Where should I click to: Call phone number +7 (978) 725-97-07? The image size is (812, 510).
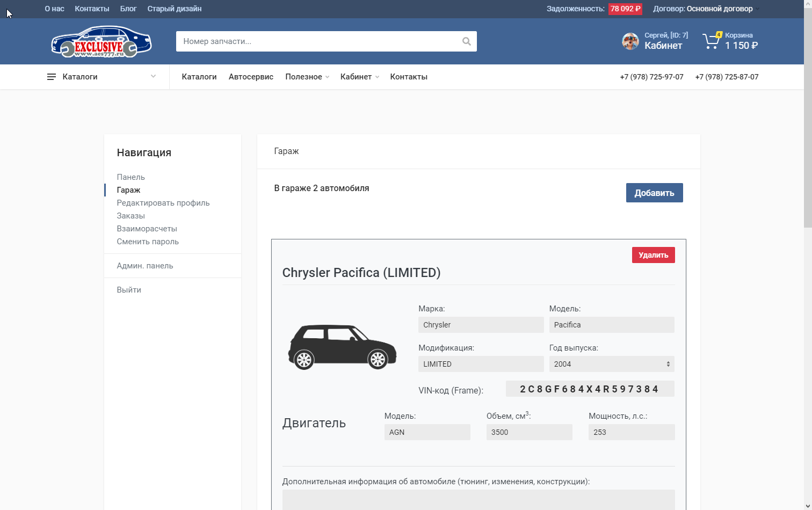(651, 77)
